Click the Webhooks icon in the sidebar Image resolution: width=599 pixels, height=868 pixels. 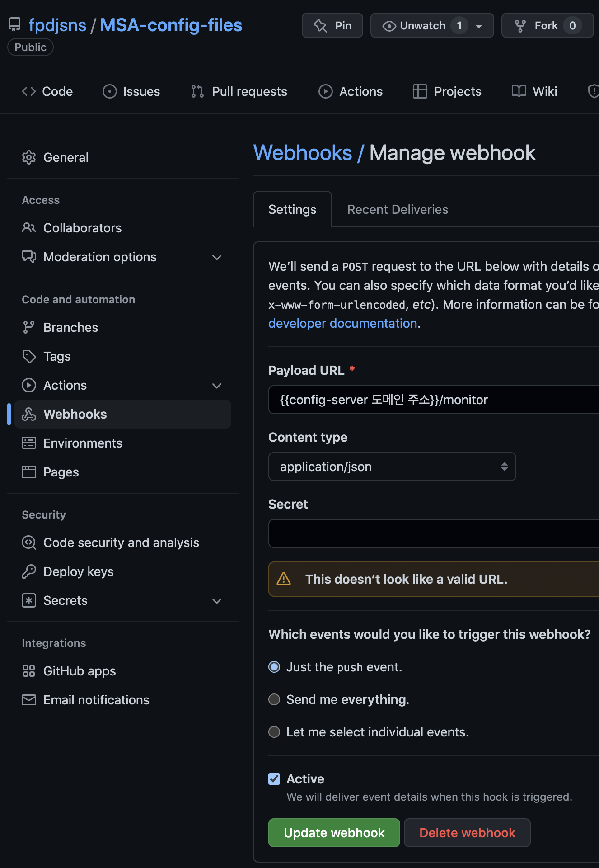click(29, 414)
